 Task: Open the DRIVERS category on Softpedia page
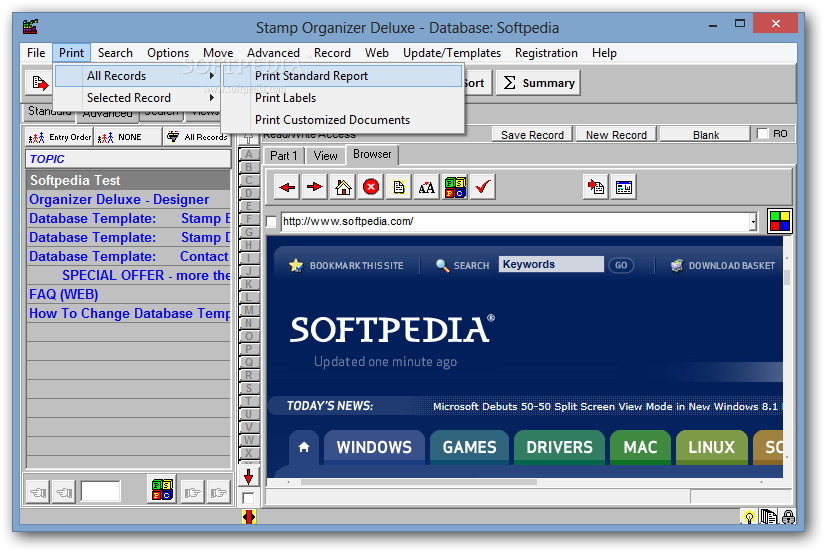point(559,447)
